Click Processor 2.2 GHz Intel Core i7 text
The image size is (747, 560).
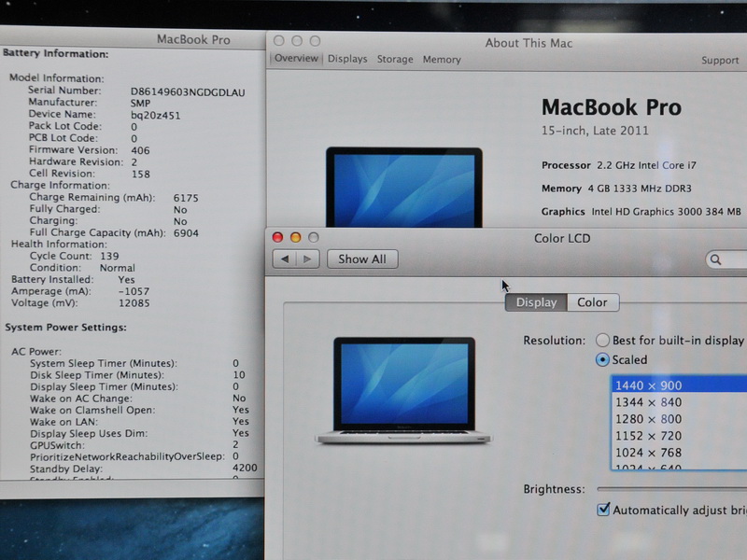click(x=618, y=165)
